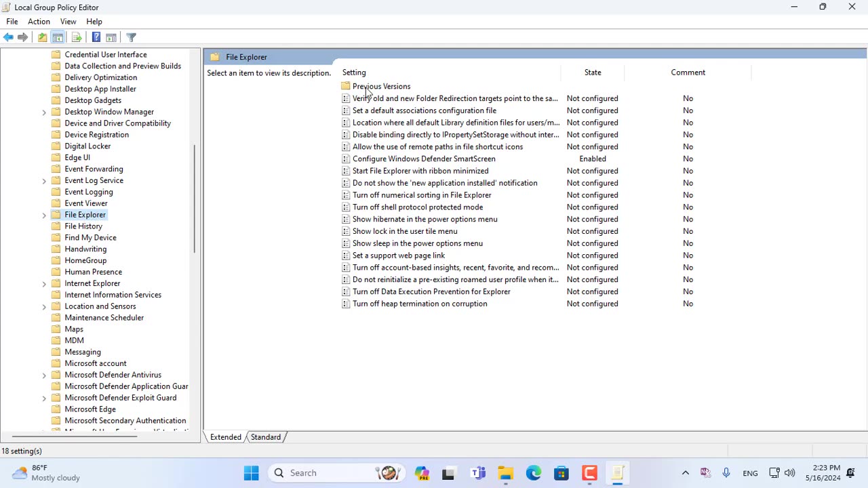The image size is (868, 488).
Task: Expand the Microsoft Defender Exploit Guard node
Action: coord(44,399)
